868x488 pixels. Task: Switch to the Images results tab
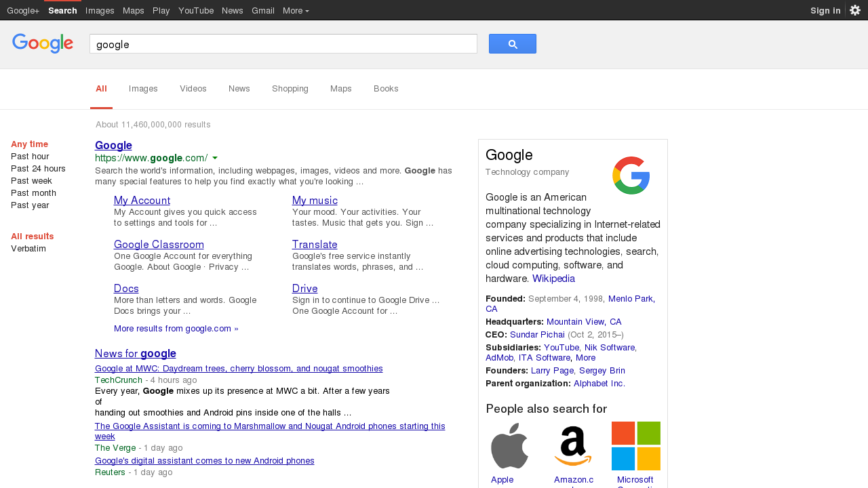143,89
